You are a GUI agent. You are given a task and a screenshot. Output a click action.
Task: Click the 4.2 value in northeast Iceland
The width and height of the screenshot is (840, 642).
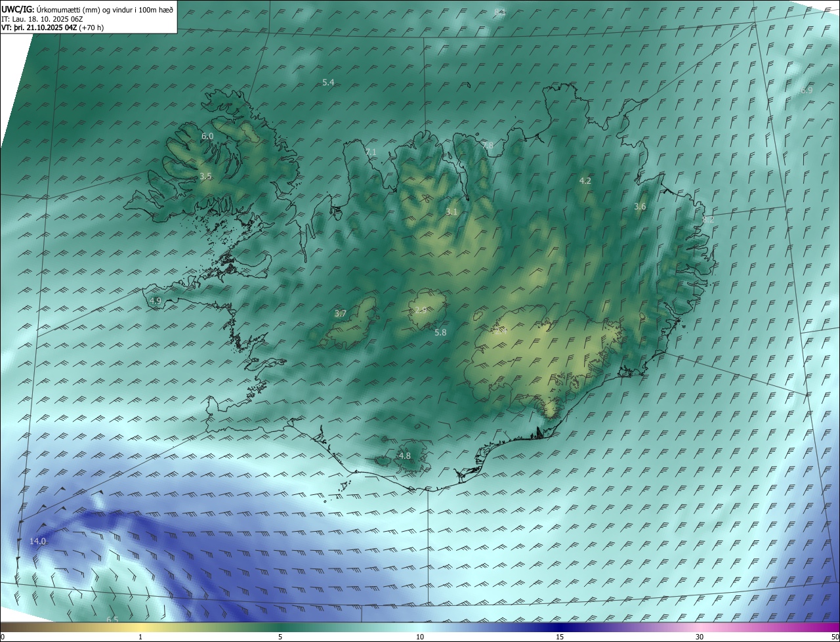tap(585, 181)
